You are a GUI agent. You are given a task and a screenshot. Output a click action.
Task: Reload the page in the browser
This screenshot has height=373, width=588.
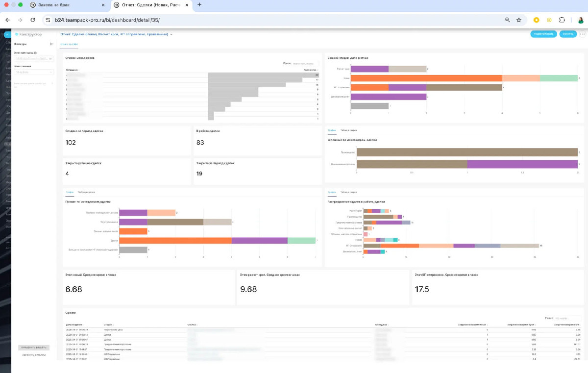[x=33, y=20]
